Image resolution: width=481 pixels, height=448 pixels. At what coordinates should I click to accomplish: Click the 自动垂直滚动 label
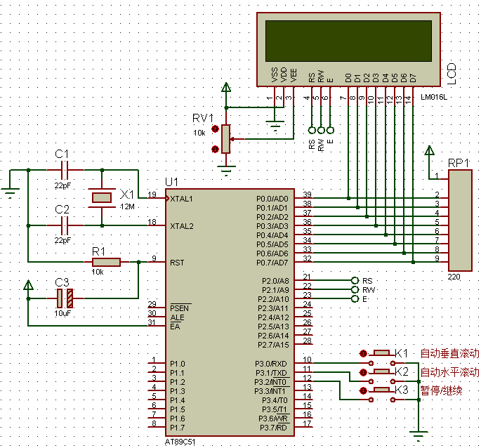click(x=449, y=353)
